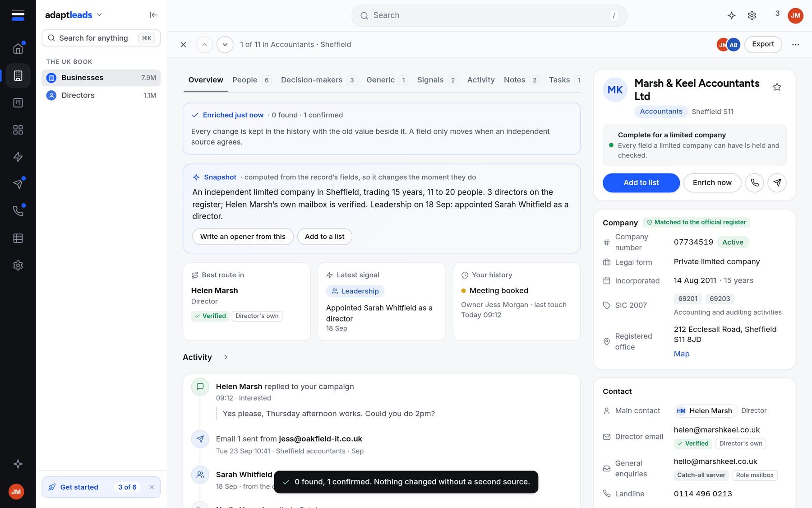
Task: Open the Signals tab
Action: pyautogui.click(x=437, y=80)
